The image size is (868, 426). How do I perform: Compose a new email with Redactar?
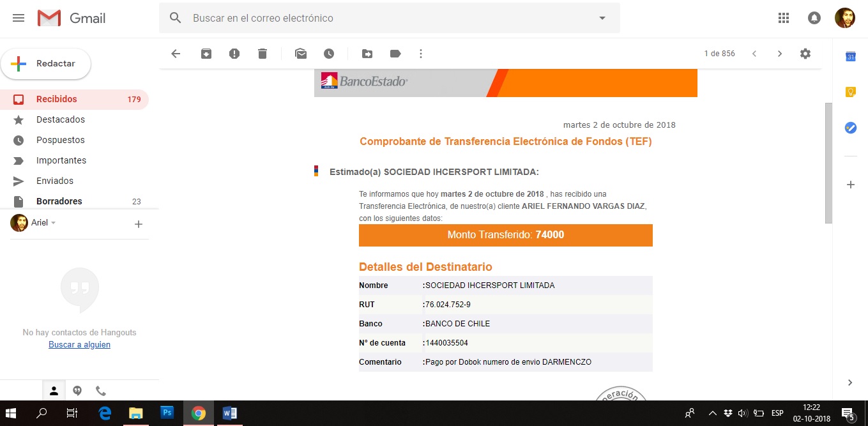click(x=45, y=64)
